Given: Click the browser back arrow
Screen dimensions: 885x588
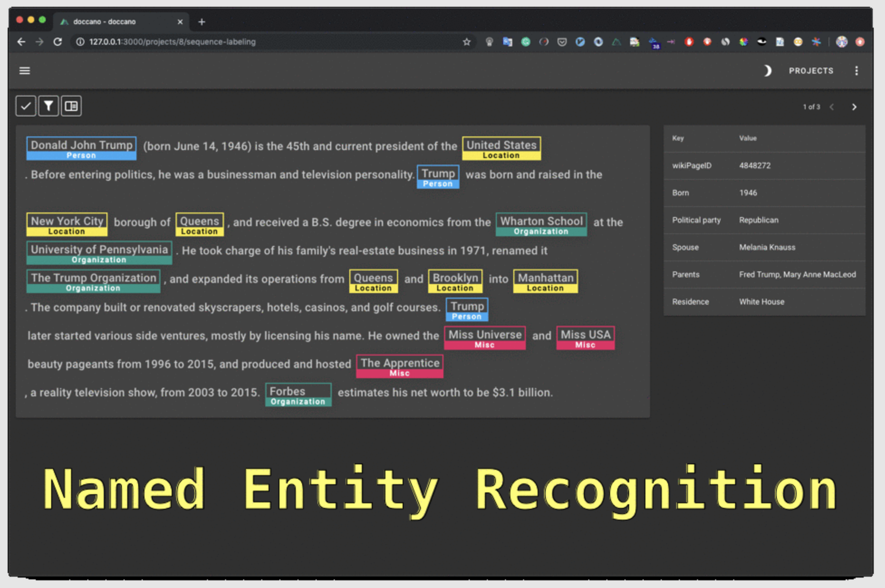Looking at the screenshot, I should click(x=21, y=42).
